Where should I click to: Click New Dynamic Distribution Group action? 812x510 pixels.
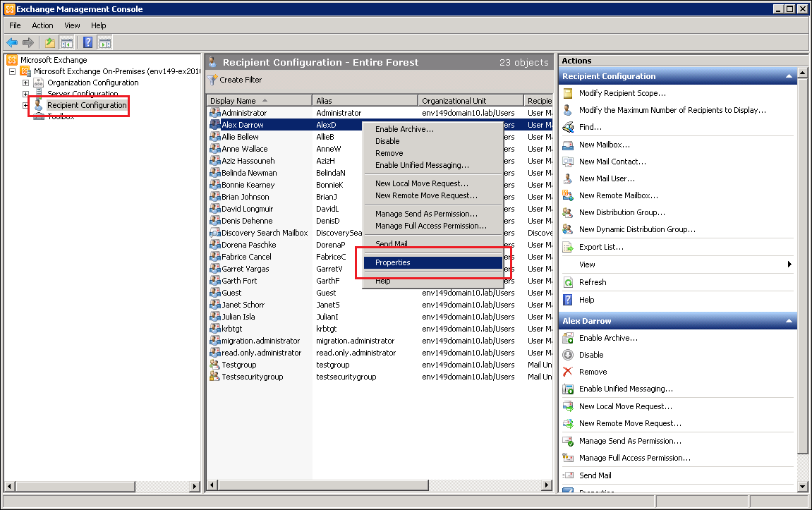(x=637, y=229)
